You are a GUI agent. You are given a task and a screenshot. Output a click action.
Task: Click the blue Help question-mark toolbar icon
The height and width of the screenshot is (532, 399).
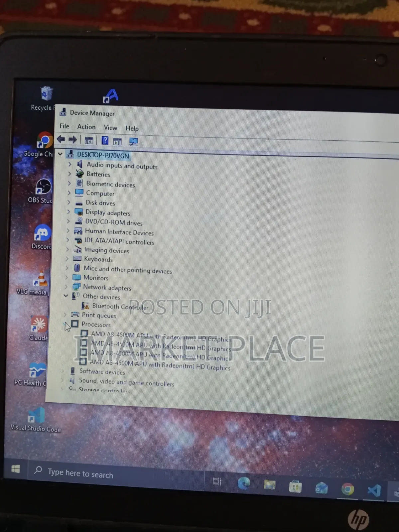click(x=105, y=141)
